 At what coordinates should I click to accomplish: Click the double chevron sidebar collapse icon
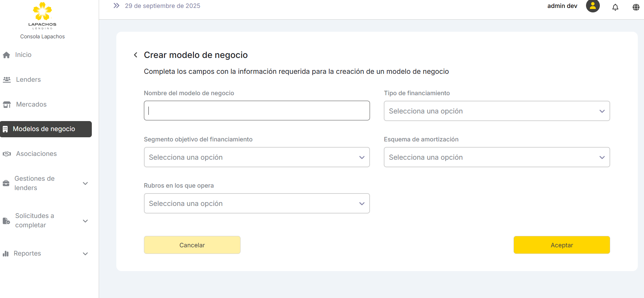[116, 6]
